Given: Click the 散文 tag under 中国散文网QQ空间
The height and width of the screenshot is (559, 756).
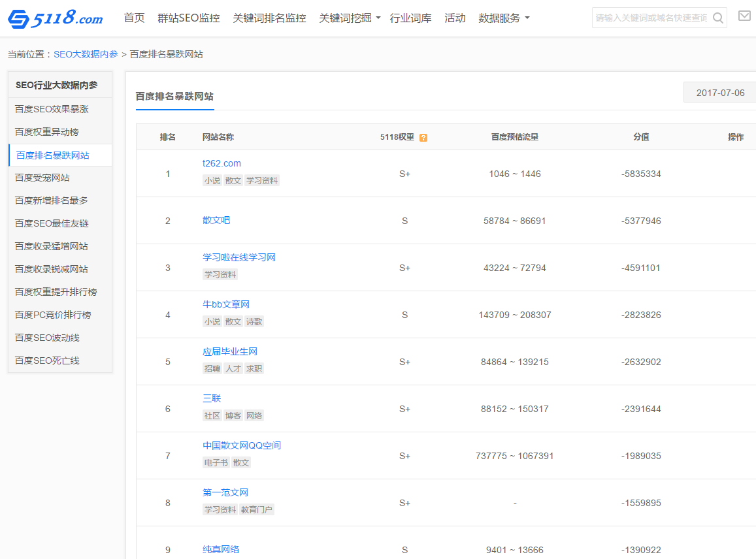Looking at the screenshot, I should pos(241,462).
